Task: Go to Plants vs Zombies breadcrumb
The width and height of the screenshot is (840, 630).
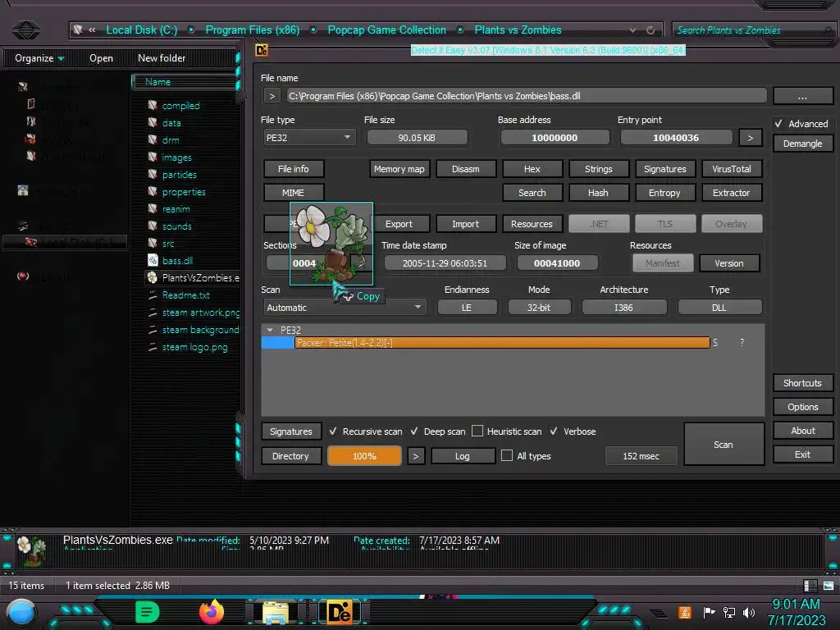Action: point(518,30)
